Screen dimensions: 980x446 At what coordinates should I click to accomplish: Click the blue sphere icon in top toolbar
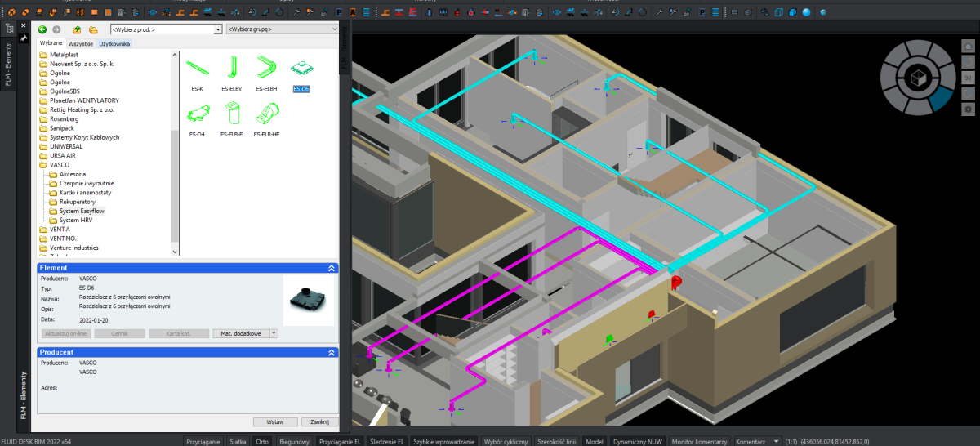tap(806, 12)
